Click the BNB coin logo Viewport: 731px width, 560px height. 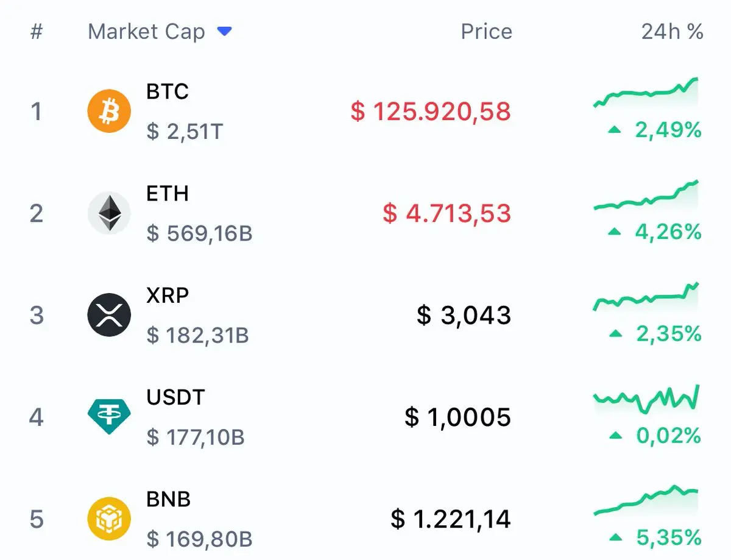coord(109,519)
